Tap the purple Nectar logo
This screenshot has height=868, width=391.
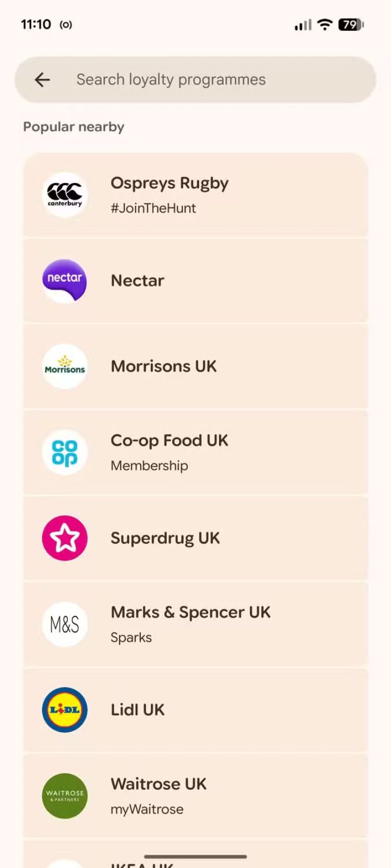(x=65, y=281)
